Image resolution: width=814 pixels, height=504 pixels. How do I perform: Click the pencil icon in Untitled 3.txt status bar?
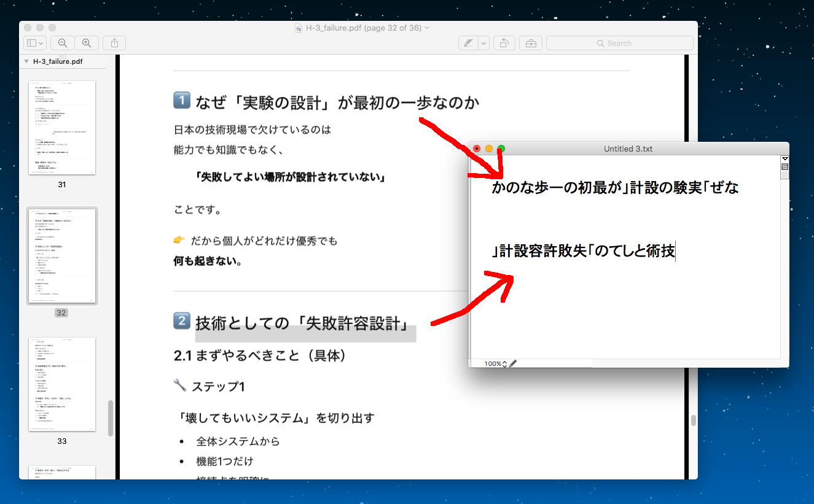[x=513, y=363]
